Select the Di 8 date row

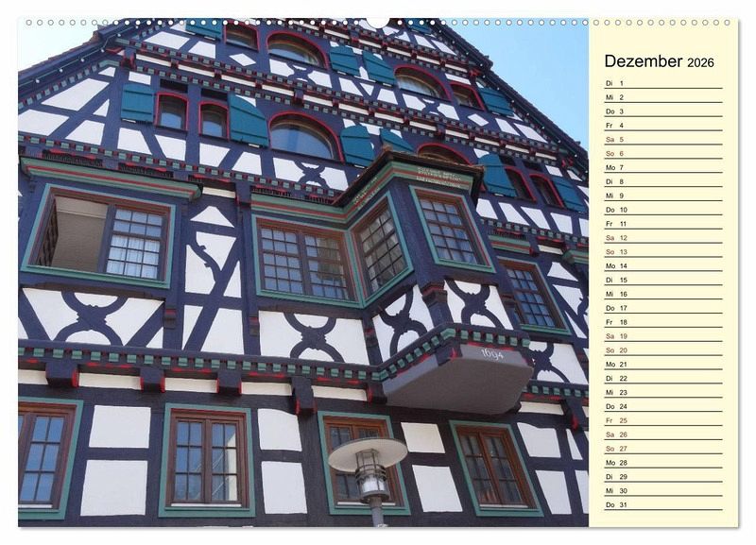(x=663, y=181)
